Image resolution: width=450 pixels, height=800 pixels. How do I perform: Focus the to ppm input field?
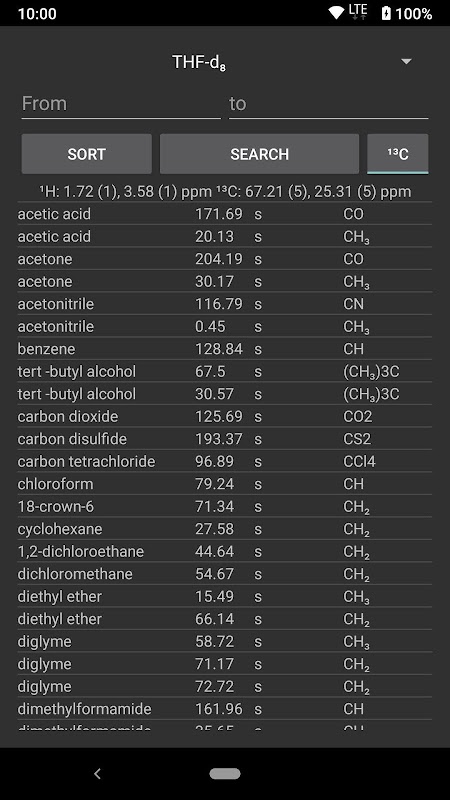click(x=328, y=104)
